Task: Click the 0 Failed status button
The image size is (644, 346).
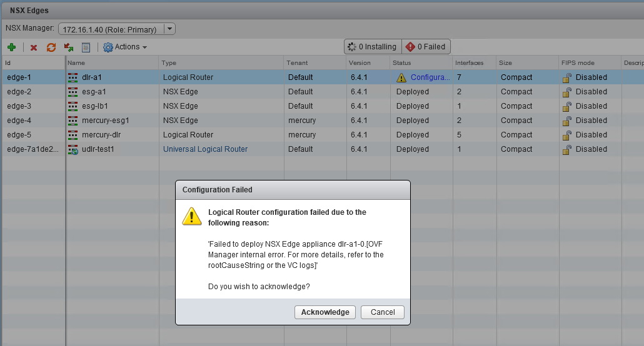Action: [x=426, y=47]
